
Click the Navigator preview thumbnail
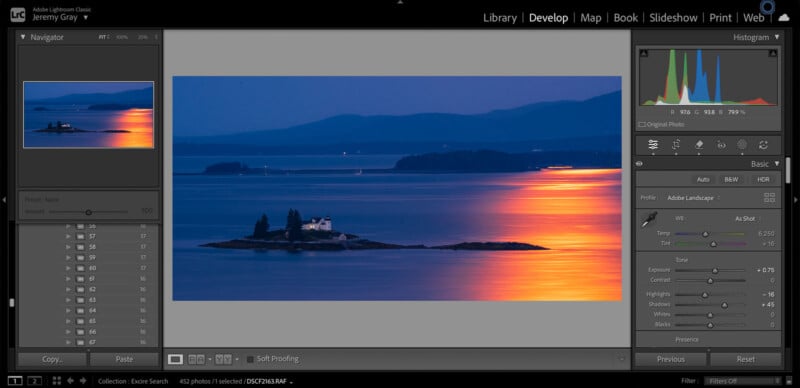(x=88, y=115)
